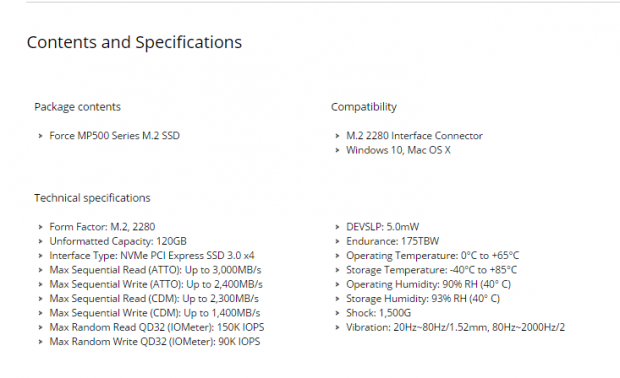The width and height of the screenshot is (620, 378).
Task: Click the arrow bullet before Shock: 1,500G
Action: (x=337, y=313)
